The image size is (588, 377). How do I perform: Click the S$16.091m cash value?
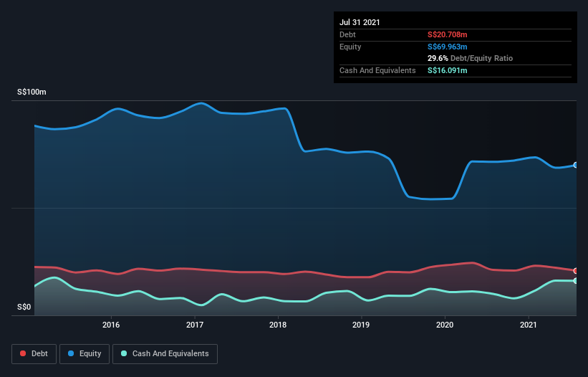(448, 70)
